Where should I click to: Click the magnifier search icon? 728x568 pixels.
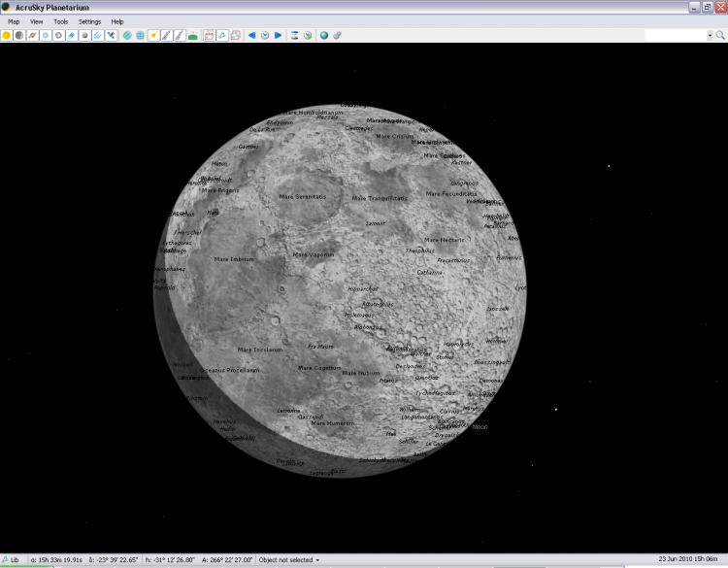pos(719,35)
